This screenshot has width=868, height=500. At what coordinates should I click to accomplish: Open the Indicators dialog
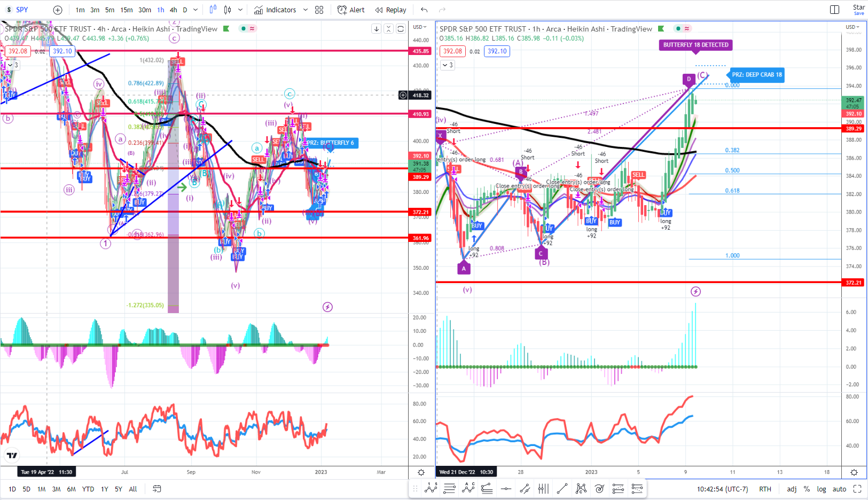(x=275, y=10)
